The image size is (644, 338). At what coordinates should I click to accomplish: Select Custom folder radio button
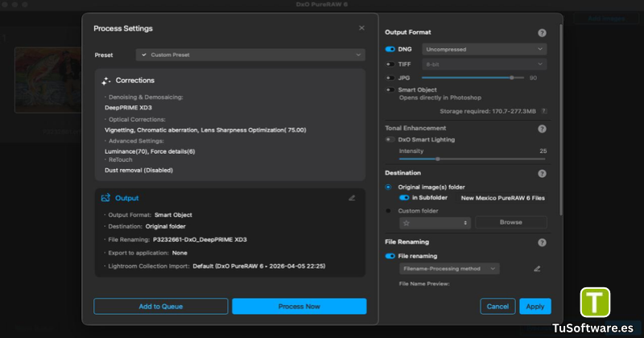(388, 211)
